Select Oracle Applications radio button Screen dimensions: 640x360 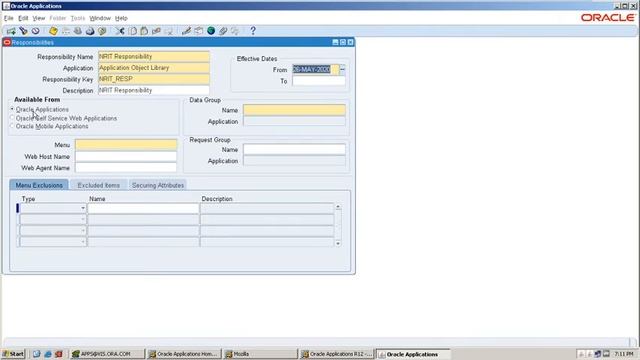point(12,109)
